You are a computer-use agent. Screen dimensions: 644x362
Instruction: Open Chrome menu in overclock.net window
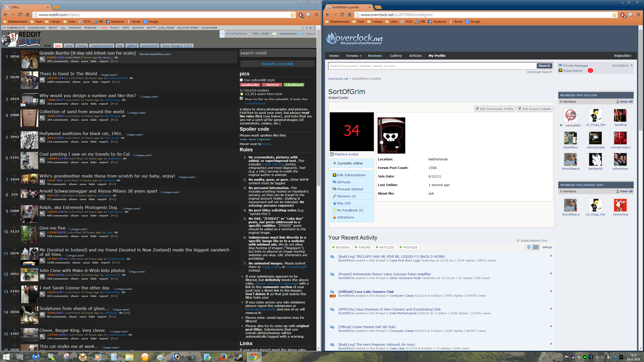coord(638,15)
